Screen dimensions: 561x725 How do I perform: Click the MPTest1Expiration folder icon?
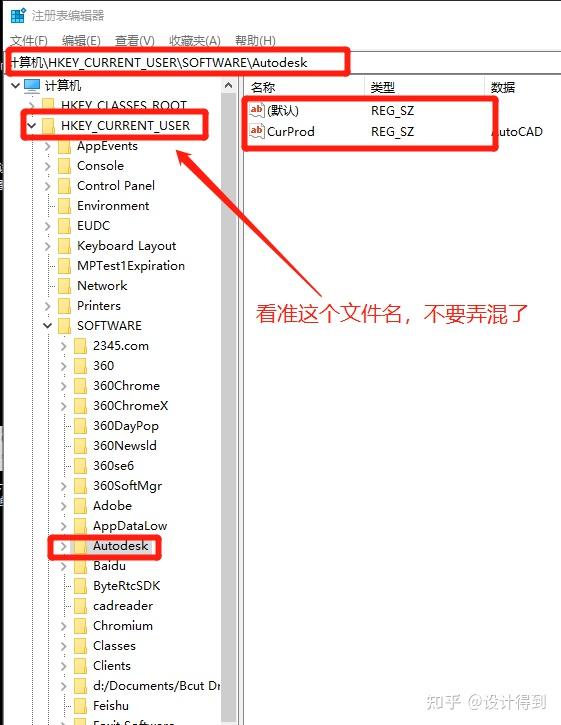coord(64,266)
